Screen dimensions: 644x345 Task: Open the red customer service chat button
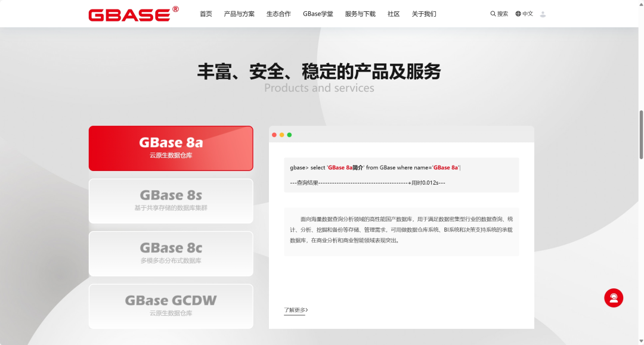(614, 298)
